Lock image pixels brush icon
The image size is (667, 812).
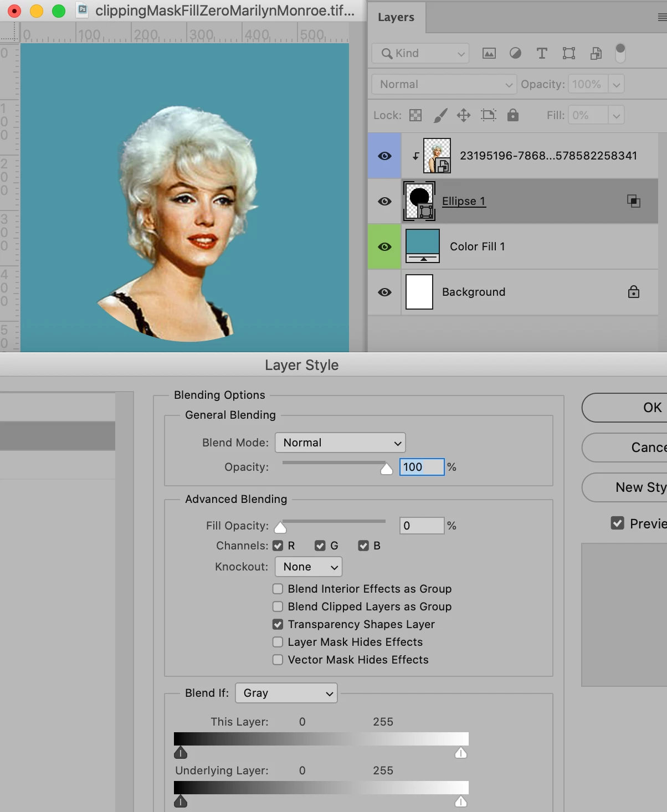pos(440,115)
